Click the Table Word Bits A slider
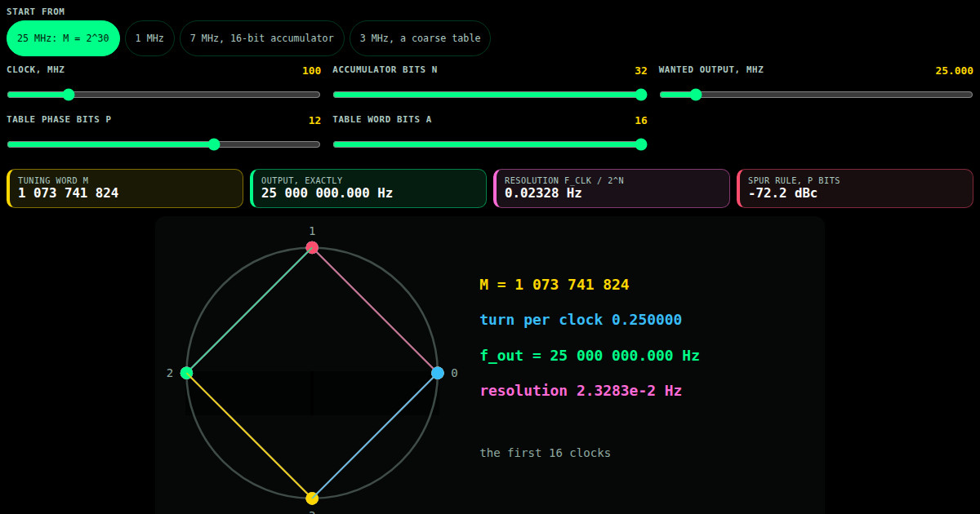980x514 pixels. (490, 144)
